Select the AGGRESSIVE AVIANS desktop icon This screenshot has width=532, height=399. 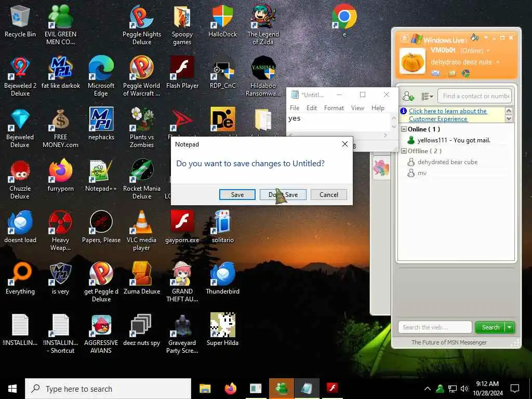(x=101, y=334)
